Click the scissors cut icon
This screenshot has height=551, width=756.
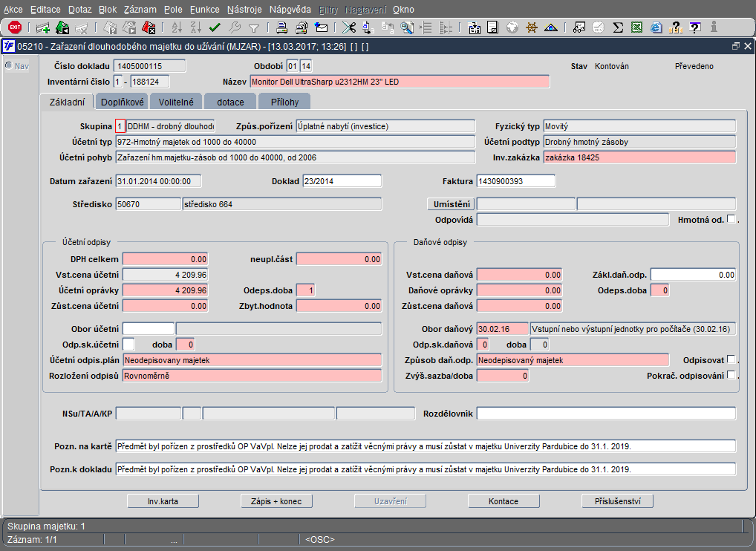pyautogui.click(x=348, y=28)
